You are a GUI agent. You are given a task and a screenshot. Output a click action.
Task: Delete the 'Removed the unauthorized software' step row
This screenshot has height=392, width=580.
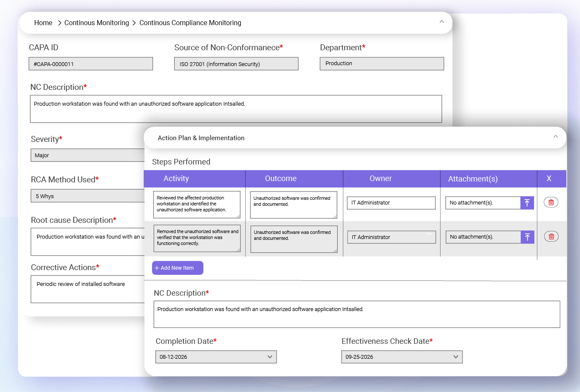click(551, 236)
